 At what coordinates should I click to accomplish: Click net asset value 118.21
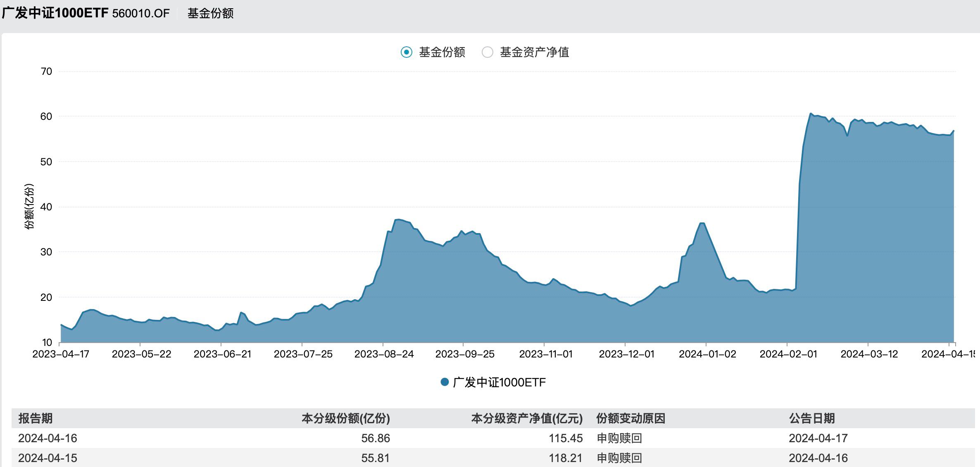point(566,458)
